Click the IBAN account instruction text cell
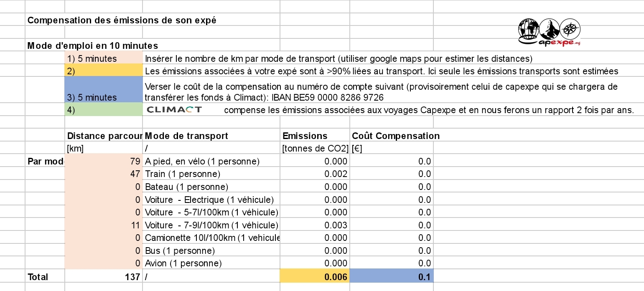The height and width of the screenshot is (291, 644). pyautogui.click(x=381, y=92)
